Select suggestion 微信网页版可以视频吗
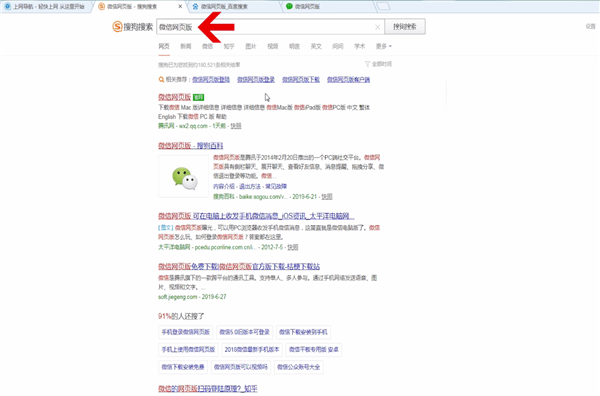 241,367
